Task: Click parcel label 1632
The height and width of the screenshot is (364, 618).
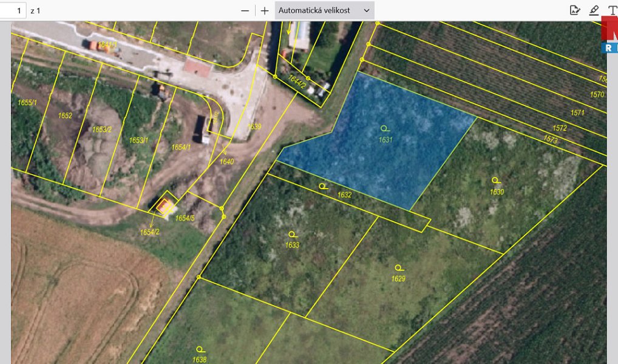Action: [x=344, y=195]
